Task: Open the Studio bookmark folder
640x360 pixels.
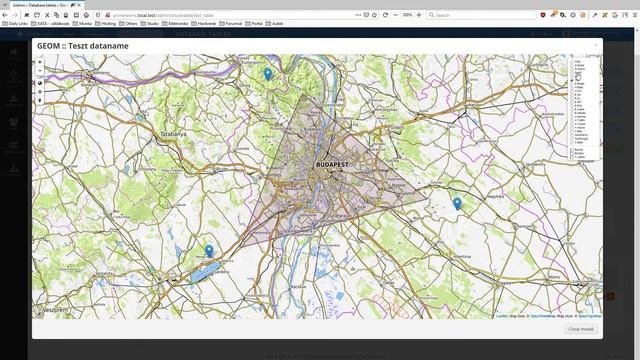Action: click(x=150, y=24)
